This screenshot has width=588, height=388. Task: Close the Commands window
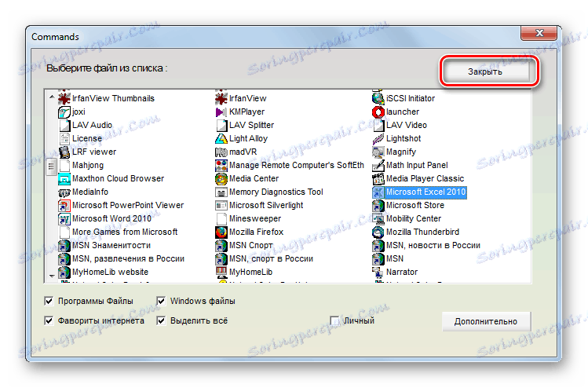[539, 33]
